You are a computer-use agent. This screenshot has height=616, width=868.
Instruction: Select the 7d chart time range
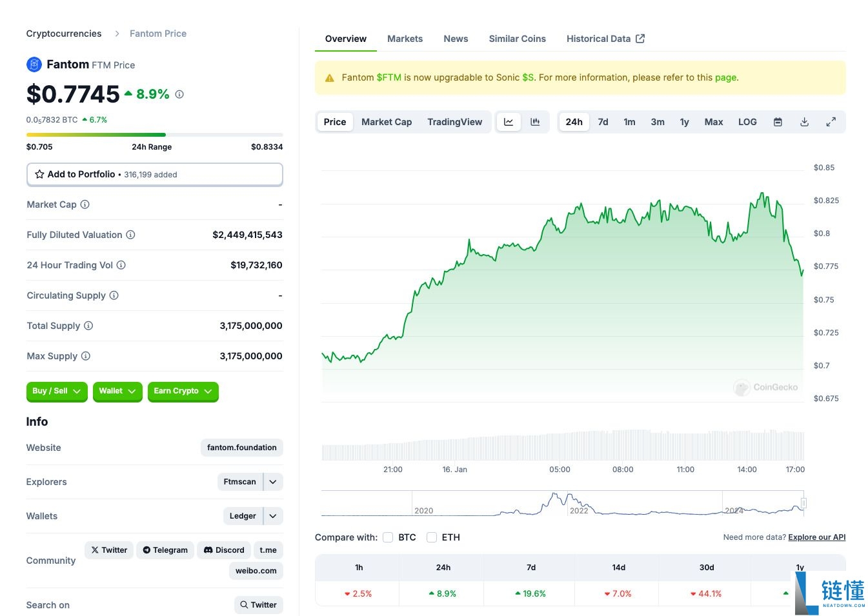(x=603, y=122)
